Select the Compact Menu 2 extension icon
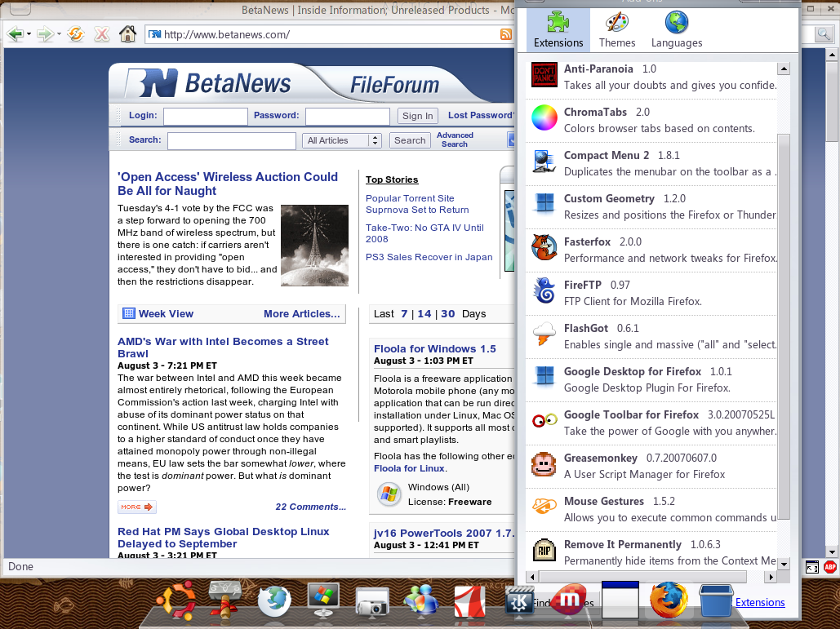 pos(544,162)
